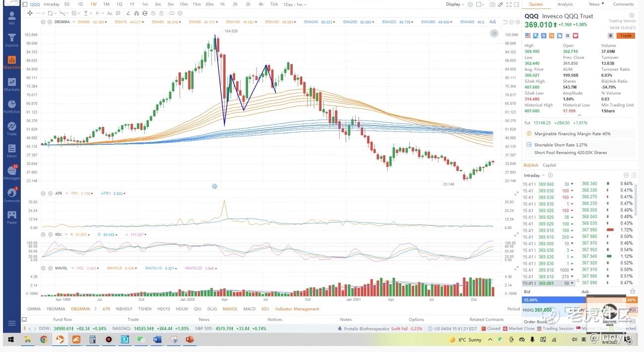Delete drawings with the trash icon

pos(162,13)
